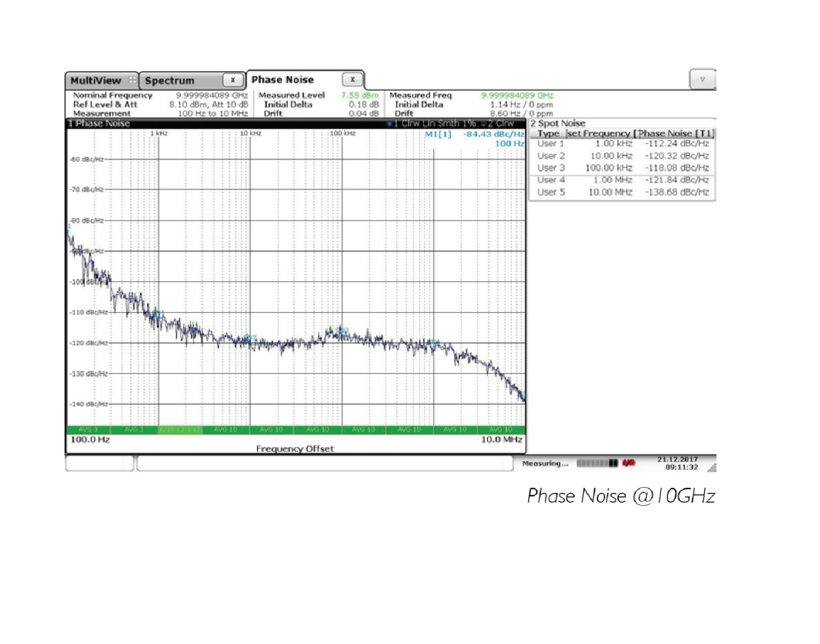
Task: Select the 1 Phase Noise window title
Action: point(99,123)
